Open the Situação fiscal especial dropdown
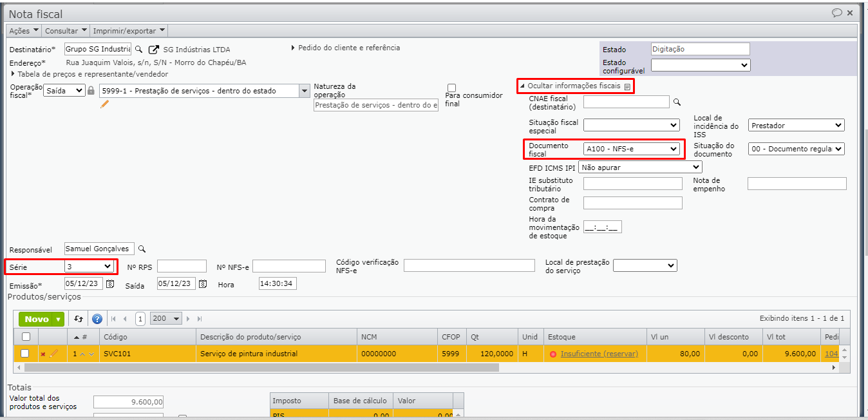This screenshot has width=868, height=420. [632, 125]
